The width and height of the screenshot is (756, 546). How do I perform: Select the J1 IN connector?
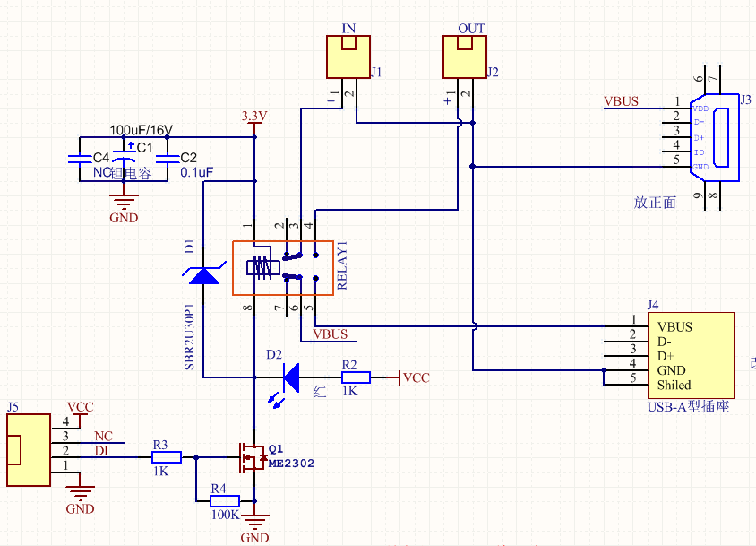click(348, 57)
